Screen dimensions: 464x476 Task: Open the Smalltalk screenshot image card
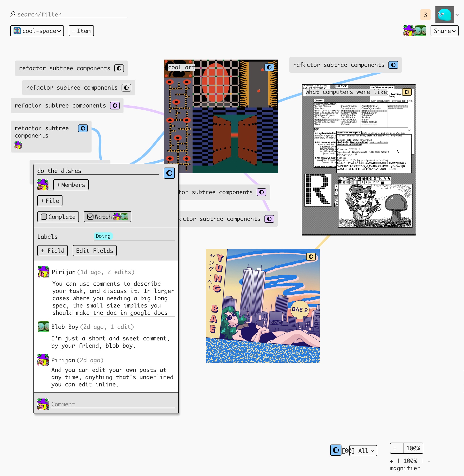(x=358, y=160)
